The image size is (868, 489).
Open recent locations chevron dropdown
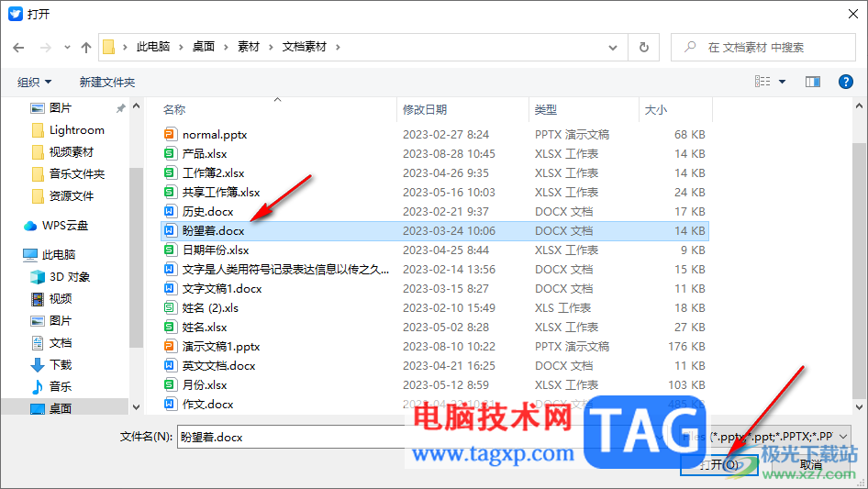[67, 48]
